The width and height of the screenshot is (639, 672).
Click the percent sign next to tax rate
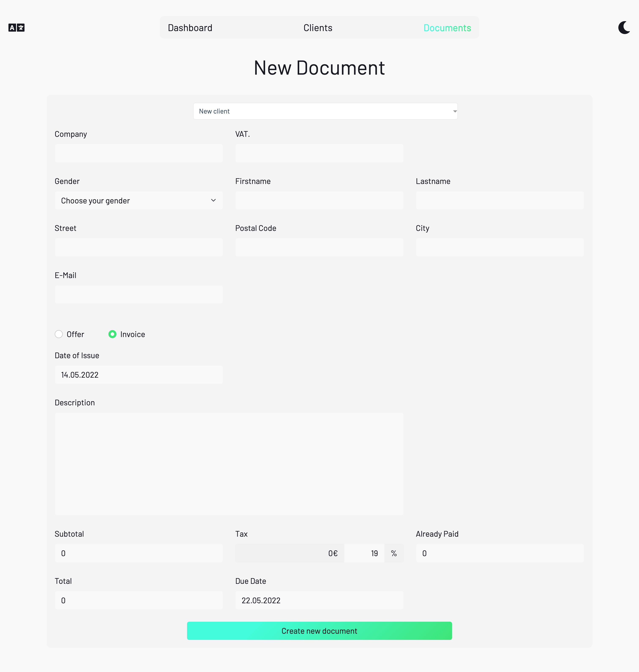[x=394, y=553]
